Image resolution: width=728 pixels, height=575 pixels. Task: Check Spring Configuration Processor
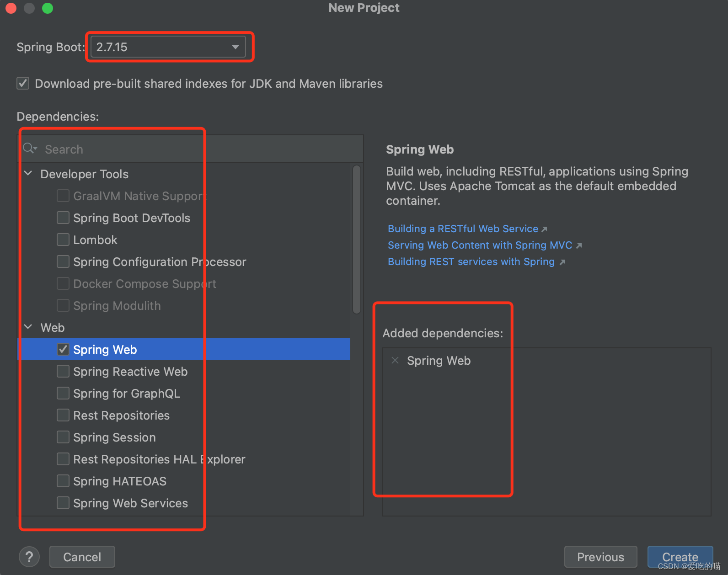[63, 261]
